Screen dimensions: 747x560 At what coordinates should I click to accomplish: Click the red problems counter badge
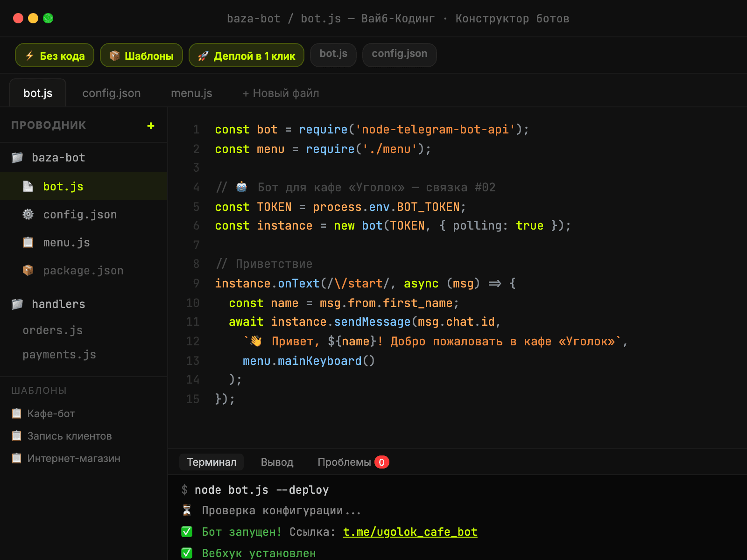point(381,462)
